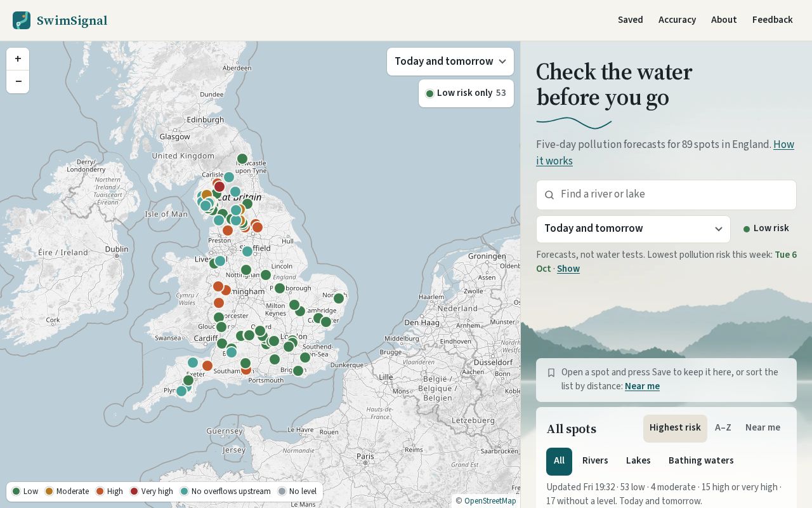The width and height of the screenshot is (812, 508).
Task: Click the 'No overflows upstream' legend entry
Action: pos(225,491)
